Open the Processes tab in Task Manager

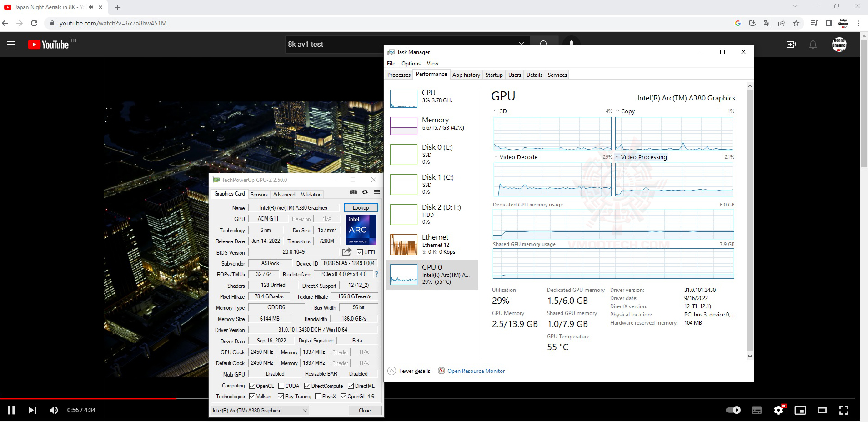pos(399,75)
